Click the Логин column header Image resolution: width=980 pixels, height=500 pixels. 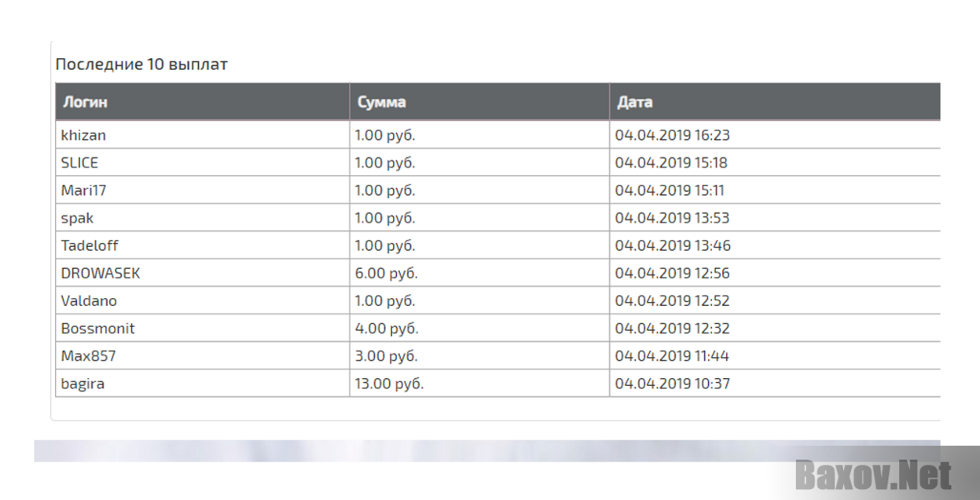coord(203,101)
